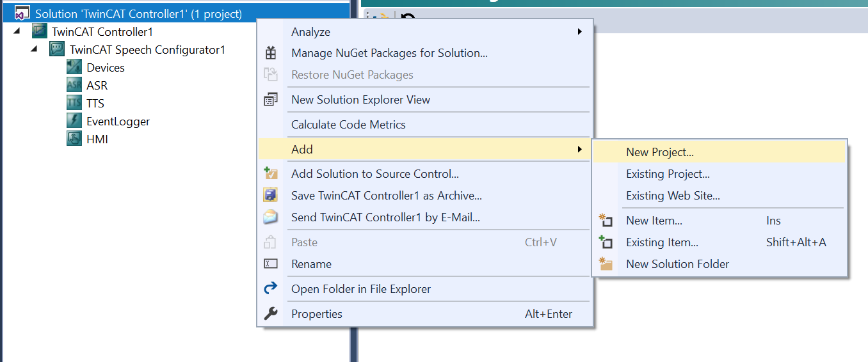
Task: Collapse the TwinCAT Speech Configurator1 node
Action: (x=35, y=49)
